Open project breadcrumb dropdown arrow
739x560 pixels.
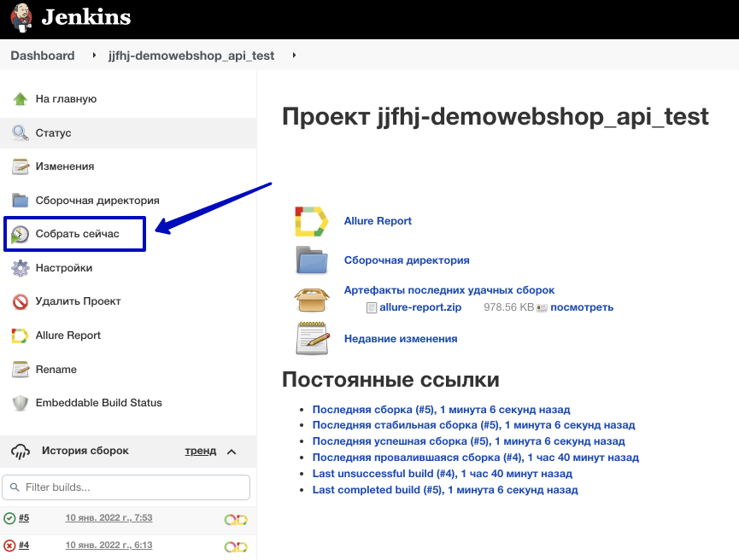pos(294,55)
